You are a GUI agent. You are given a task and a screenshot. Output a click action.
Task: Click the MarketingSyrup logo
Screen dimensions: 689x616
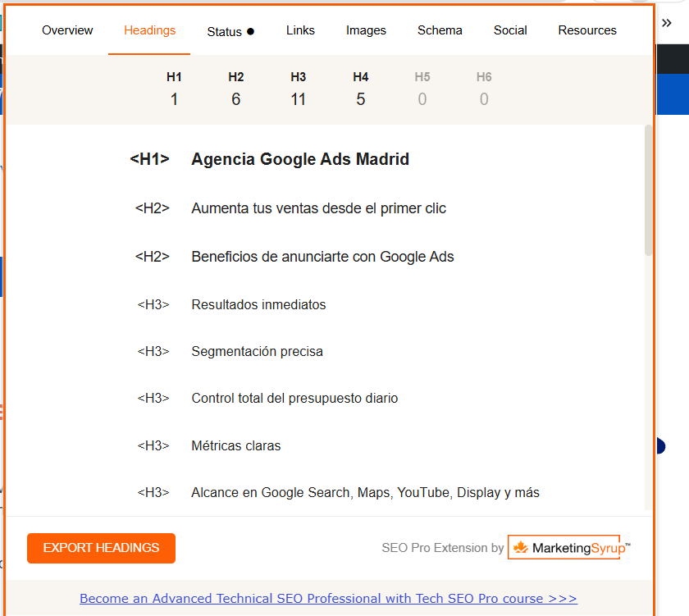tap(569, 548)
